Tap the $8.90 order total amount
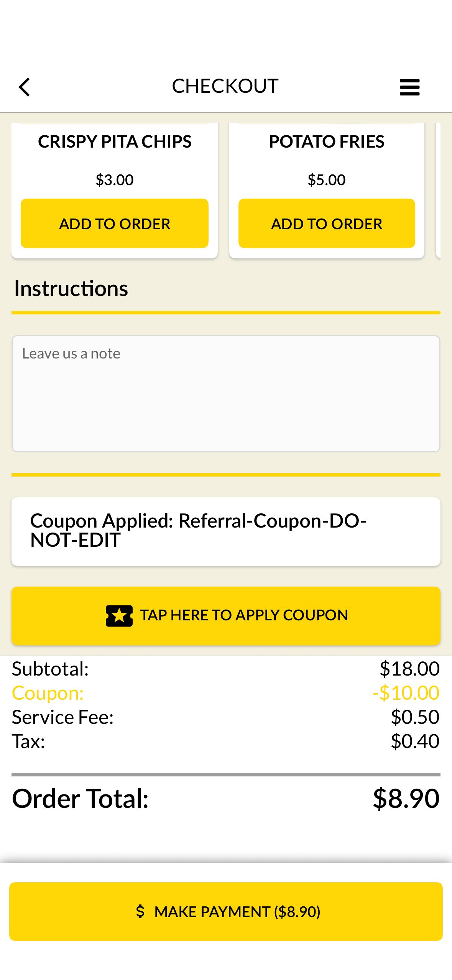 (406, 799)
